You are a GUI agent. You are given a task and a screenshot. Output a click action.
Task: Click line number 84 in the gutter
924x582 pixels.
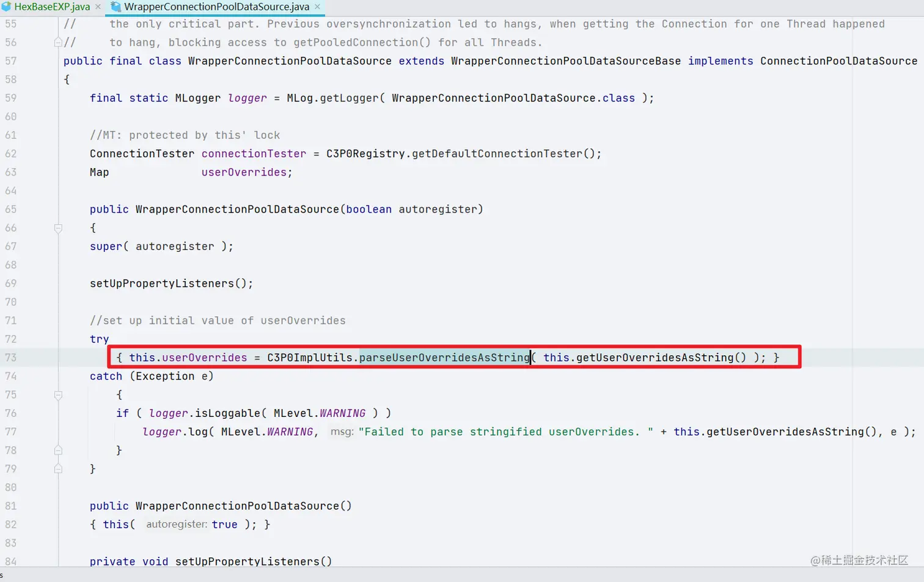11,561
